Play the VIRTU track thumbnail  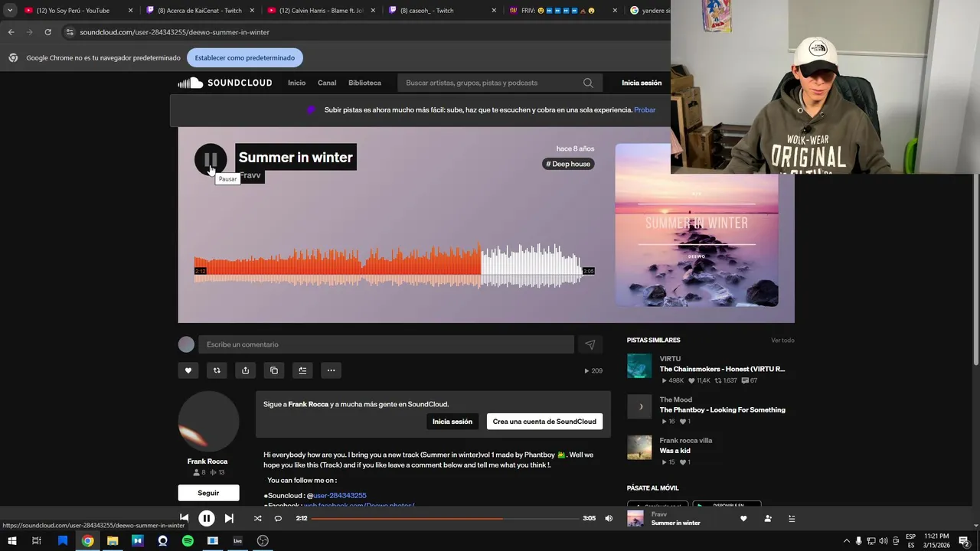point(639,366)
